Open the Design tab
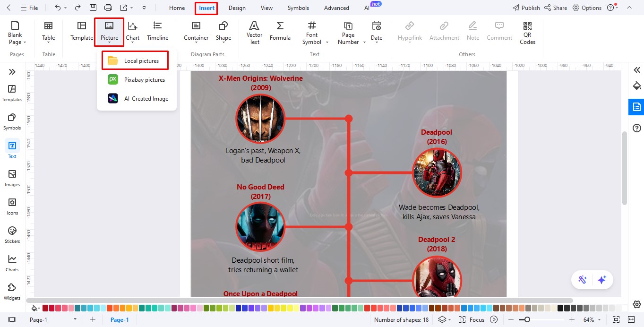644x327 pixels. pos(237,8)
